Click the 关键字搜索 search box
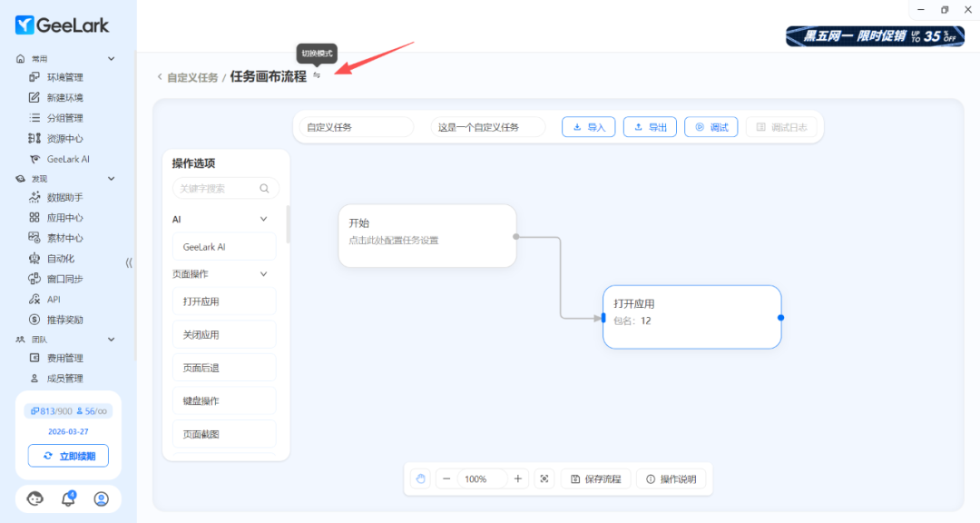The image size is (980, 523). [226, 188]
